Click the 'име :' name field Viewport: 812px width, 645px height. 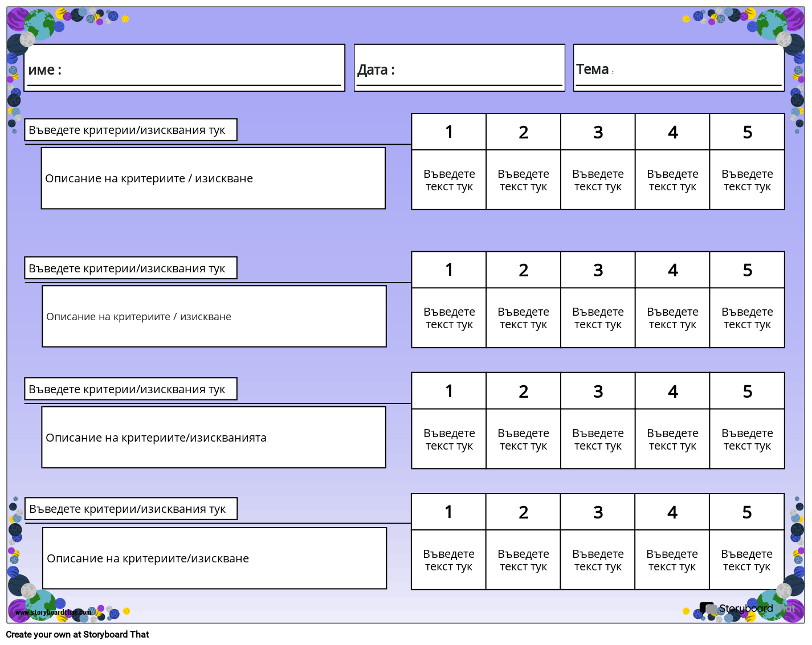pyautogui.click(x=184, y=68)
